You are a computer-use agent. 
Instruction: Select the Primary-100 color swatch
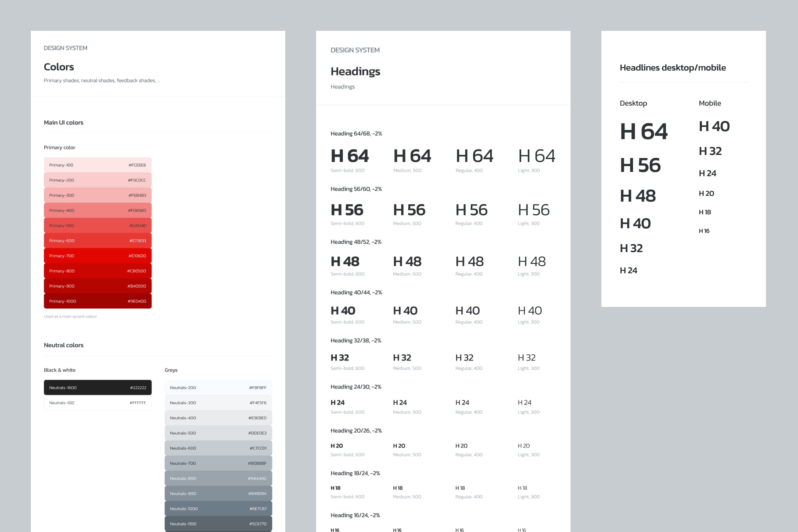98,165
